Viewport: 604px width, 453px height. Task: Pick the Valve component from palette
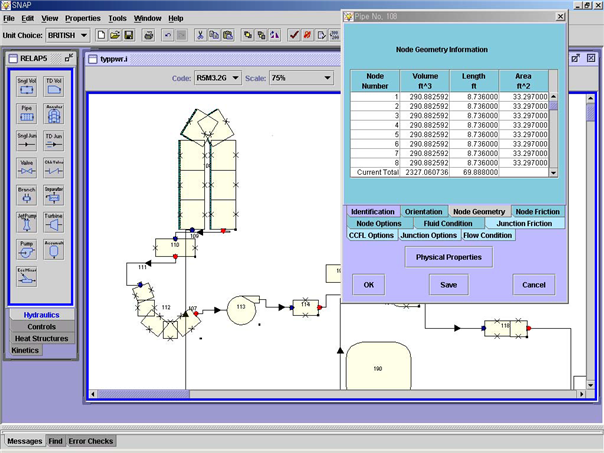[26, 168]
